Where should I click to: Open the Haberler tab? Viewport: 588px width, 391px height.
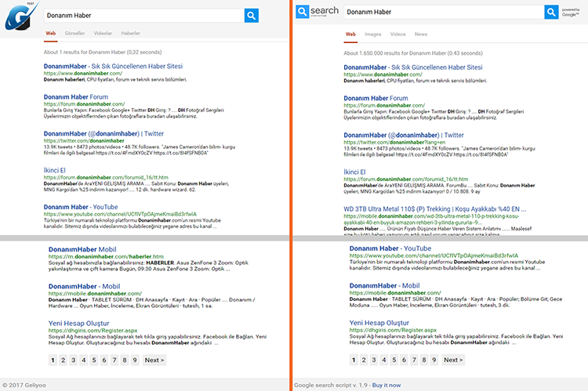(x=130, y=34)
